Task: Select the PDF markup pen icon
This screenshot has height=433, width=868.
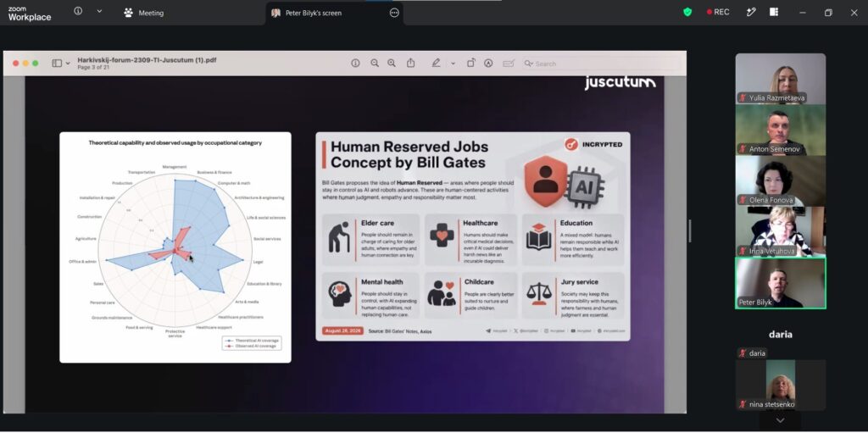Action: (x=437, y=63)
